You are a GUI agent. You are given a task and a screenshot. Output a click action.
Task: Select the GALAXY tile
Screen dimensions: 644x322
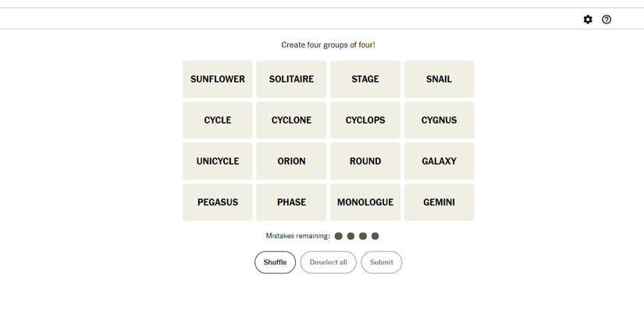click(x=439, y=161)
